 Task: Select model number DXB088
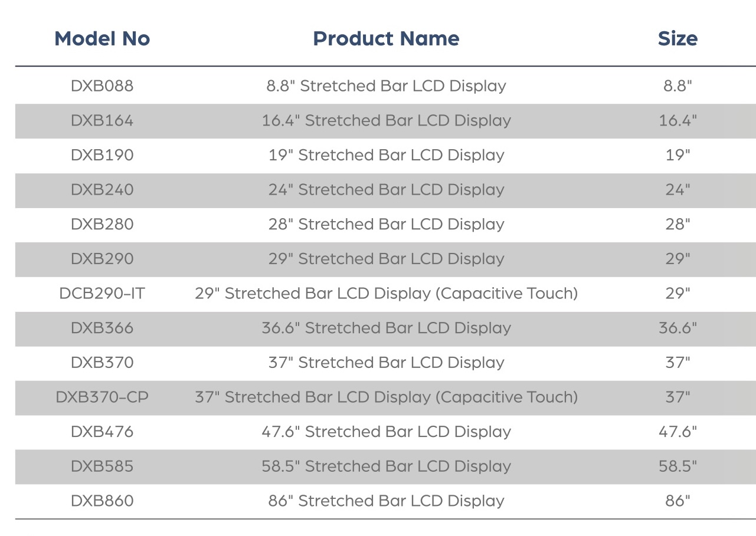(x=102, y=86)
